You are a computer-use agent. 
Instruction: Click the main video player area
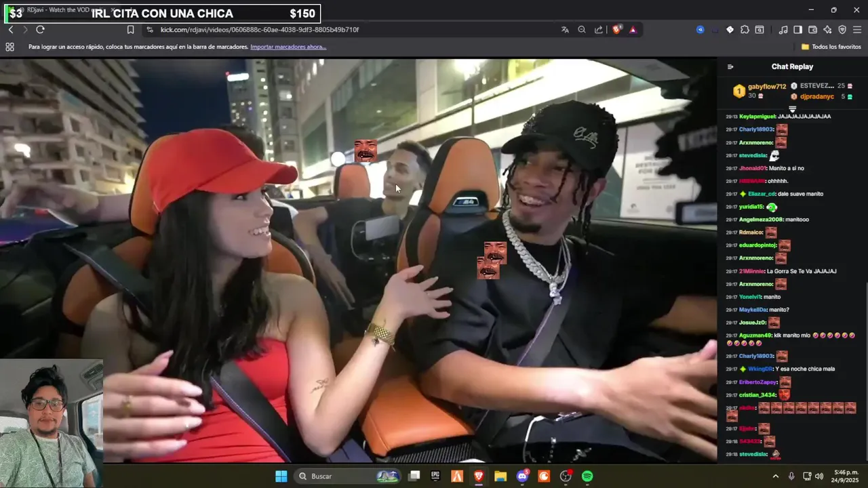[359, 260]
